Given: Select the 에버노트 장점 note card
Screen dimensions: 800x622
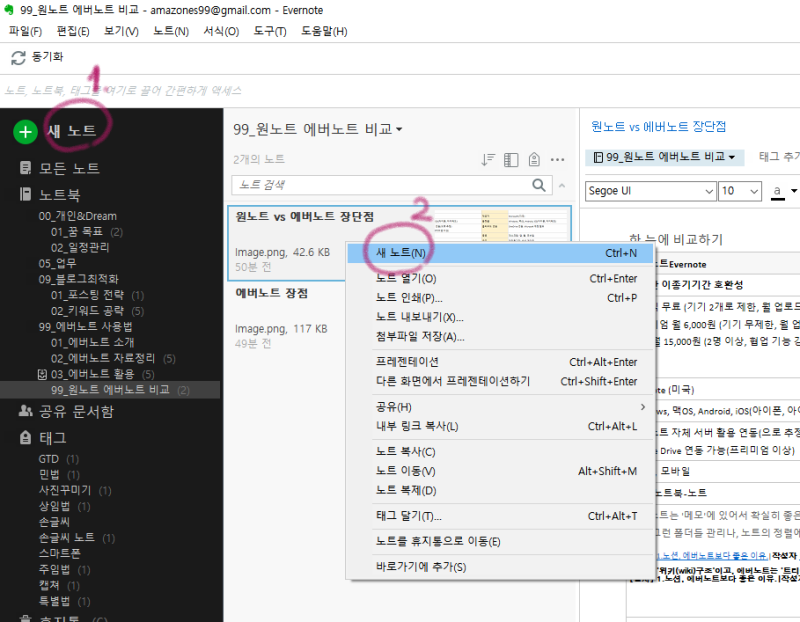Looking at the screenshot, I should [286, 319].
